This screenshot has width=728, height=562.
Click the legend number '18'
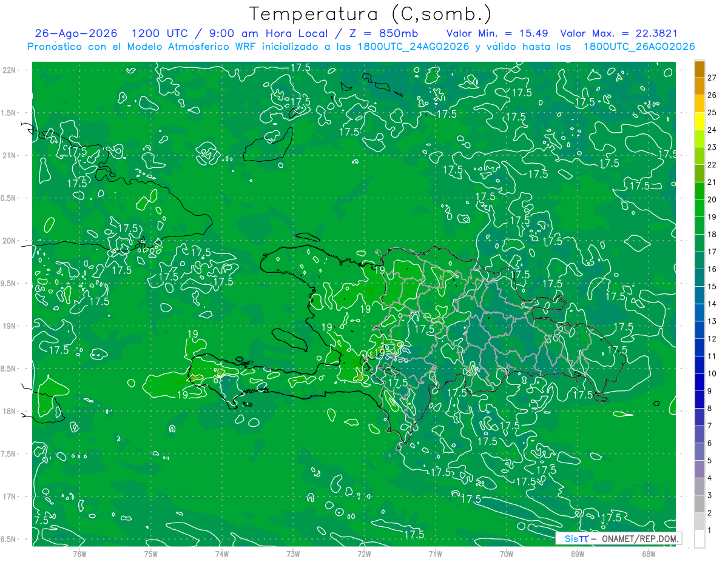tap(712, 234)
